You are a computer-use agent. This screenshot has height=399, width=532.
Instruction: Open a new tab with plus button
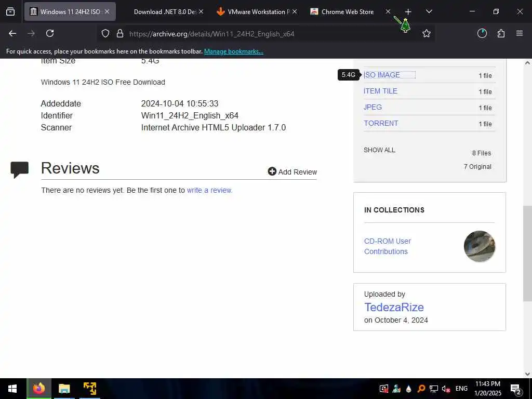tap(408, 12)
